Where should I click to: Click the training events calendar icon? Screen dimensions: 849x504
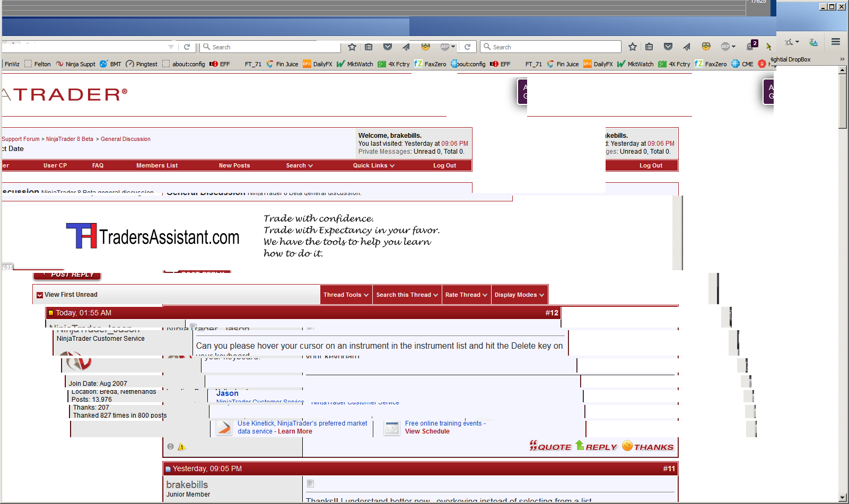click(392, 428)
